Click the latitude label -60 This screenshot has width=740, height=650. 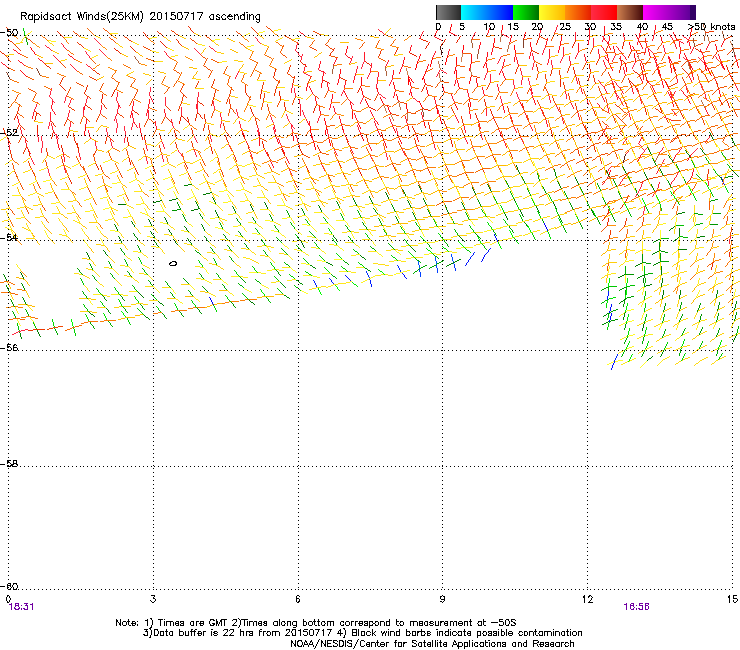tap(9, 586)
